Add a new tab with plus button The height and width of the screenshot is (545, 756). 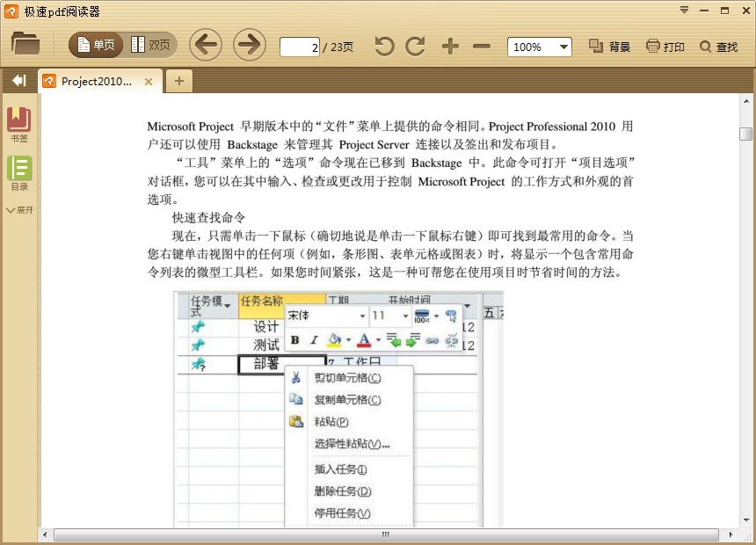coord(178,81)
